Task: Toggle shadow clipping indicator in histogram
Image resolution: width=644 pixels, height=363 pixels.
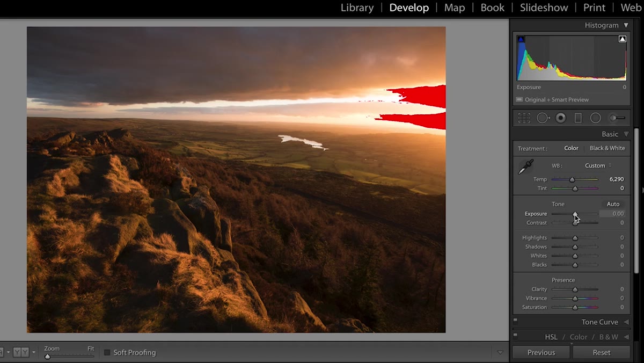Action: pyautogui.click(x=521, y=39)
